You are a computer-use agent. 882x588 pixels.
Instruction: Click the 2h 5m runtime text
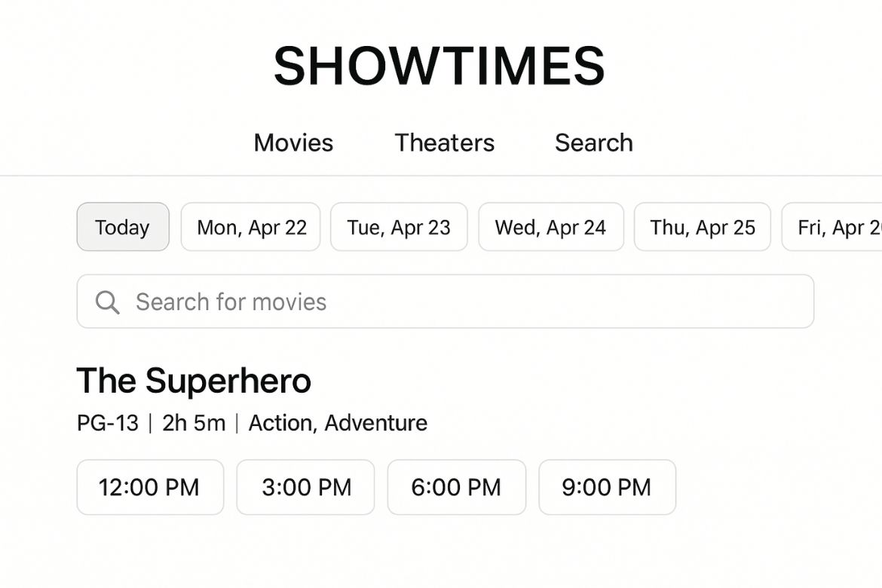(x=194, y=423)
